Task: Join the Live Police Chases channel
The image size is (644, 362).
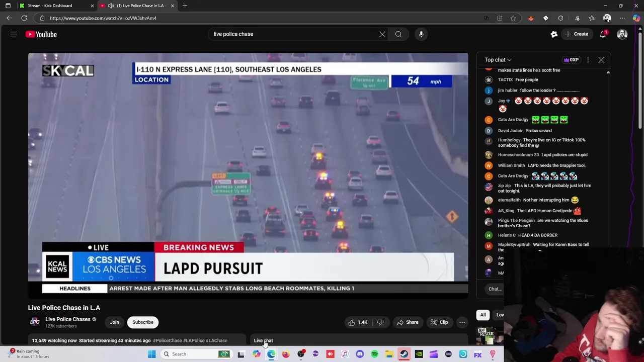Action: click(x=115, y=322)
